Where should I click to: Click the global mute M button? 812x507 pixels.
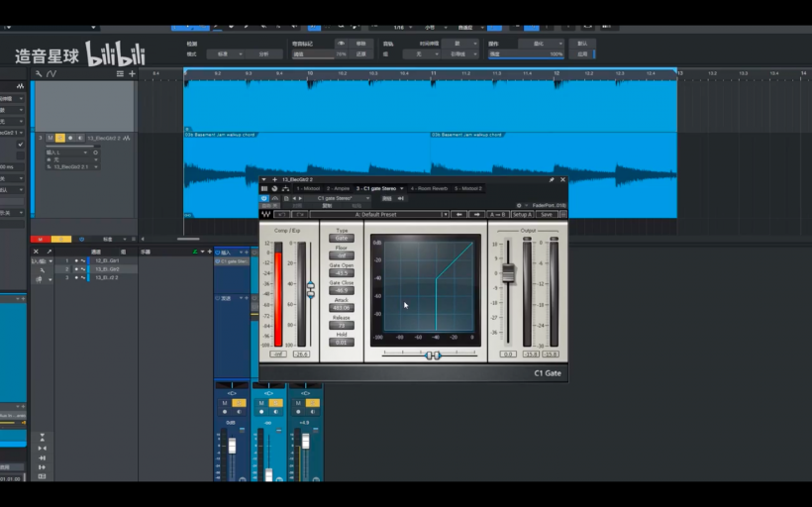click(41, 240)
